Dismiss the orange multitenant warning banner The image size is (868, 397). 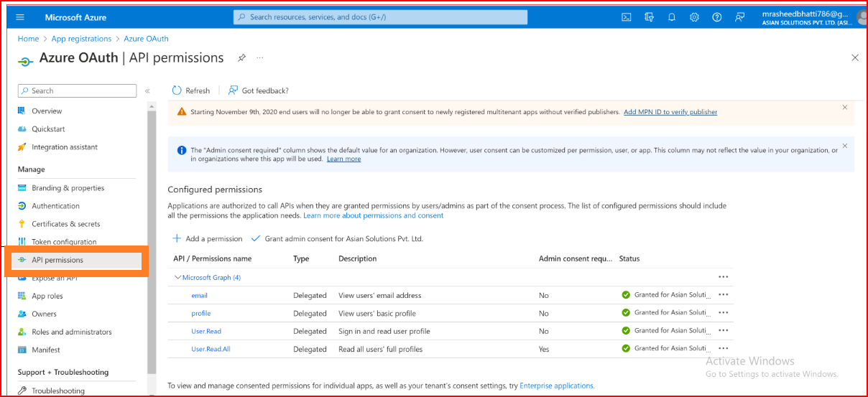pyautogui.click(x=845, y=107)
